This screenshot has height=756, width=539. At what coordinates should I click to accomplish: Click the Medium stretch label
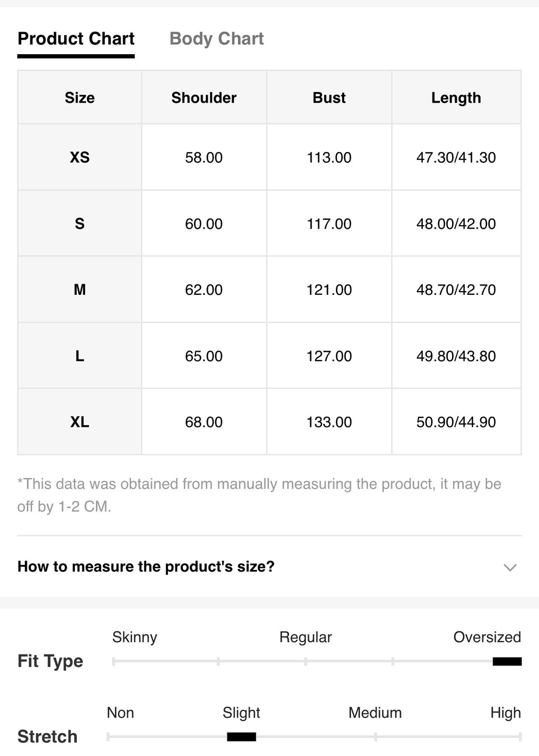(x=375, y=712)
